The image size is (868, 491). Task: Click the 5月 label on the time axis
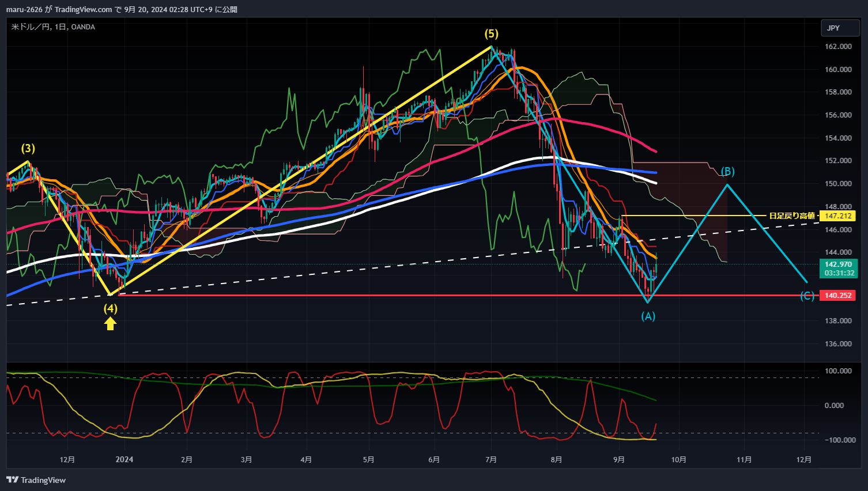click(x=369, y=459)
